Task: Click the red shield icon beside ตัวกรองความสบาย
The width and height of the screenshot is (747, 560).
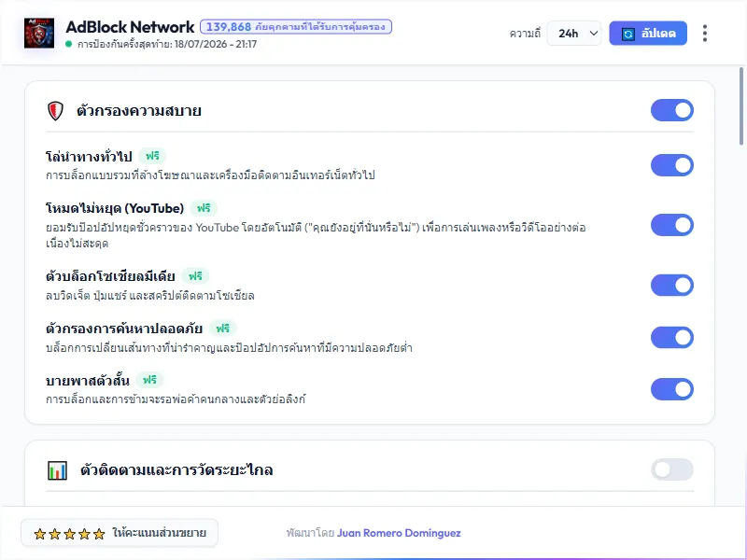Action: 55,111
